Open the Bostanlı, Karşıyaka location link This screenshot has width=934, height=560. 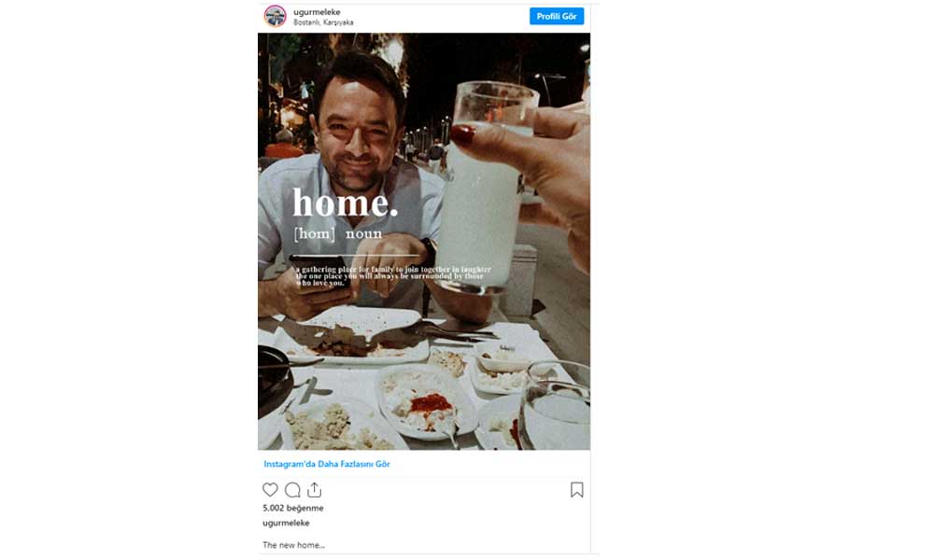tap(323, 22)
